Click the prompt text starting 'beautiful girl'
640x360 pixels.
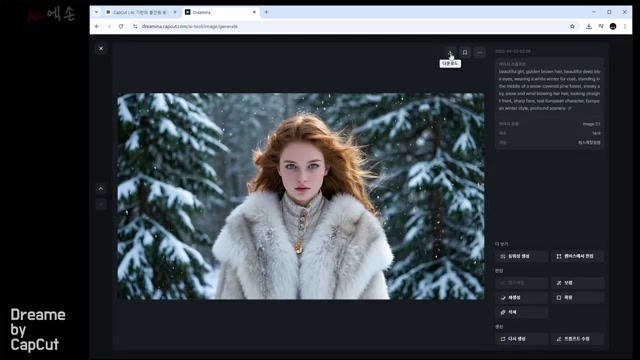point(549,90)
